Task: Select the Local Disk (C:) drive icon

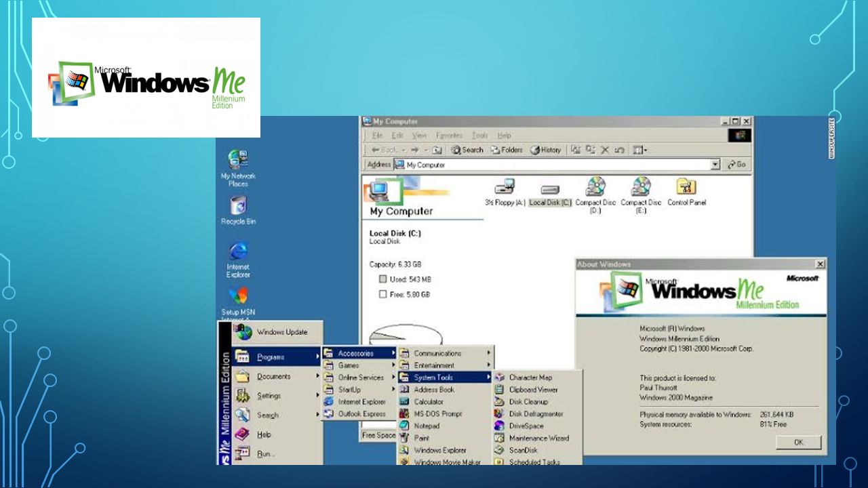Action: tap(550, 195)
